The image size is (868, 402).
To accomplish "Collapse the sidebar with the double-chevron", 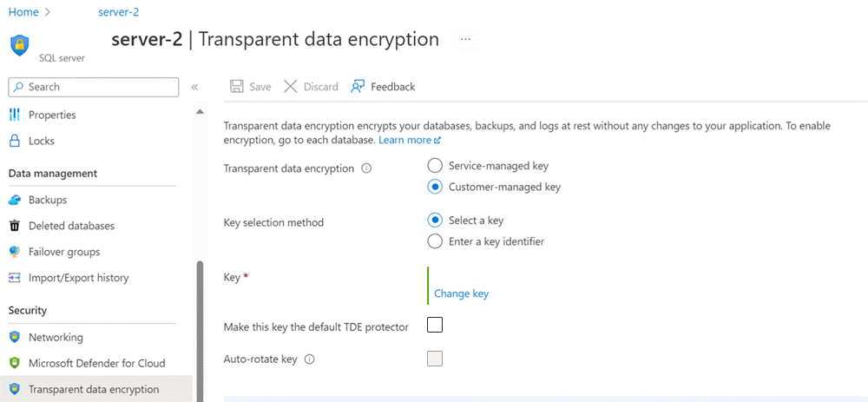I will 194,87.
